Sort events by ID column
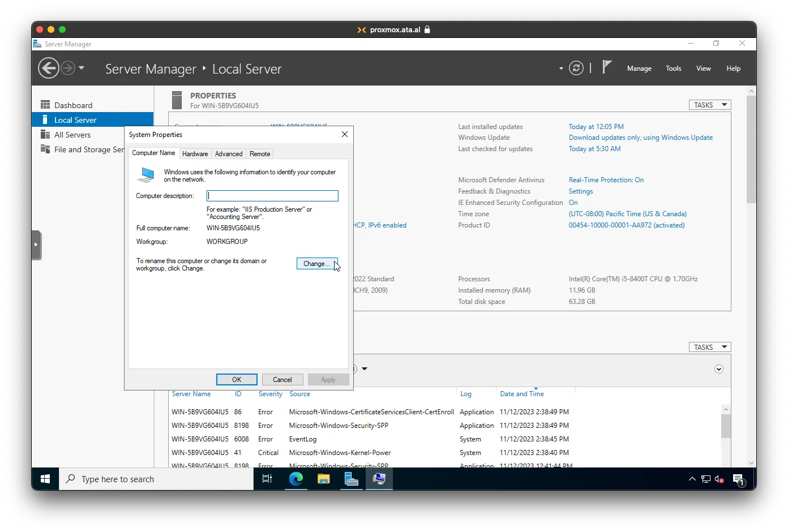 click(x=238, y=394)
